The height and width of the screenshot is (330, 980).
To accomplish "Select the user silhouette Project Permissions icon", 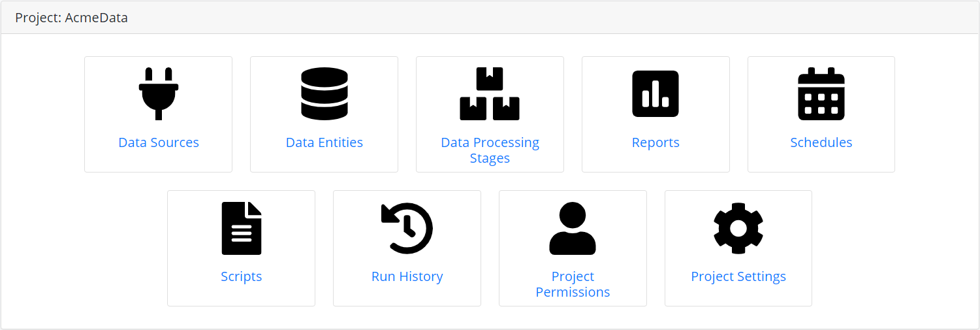I will coord(573,228).
